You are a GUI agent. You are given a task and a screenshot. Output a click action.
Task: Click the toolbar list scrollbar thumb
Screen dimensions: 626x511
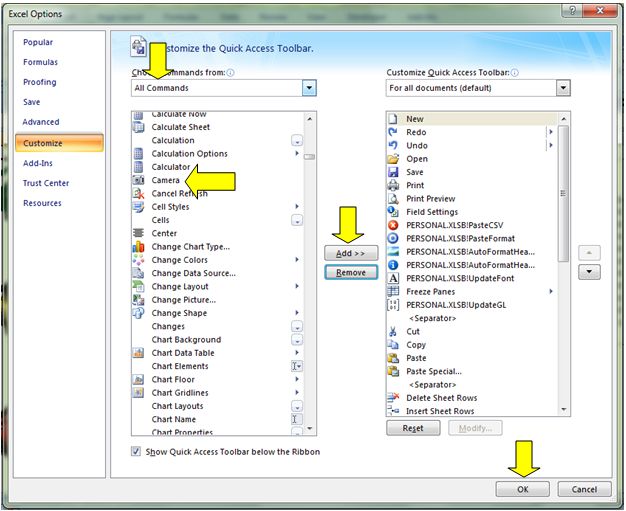tap(563, 194)
